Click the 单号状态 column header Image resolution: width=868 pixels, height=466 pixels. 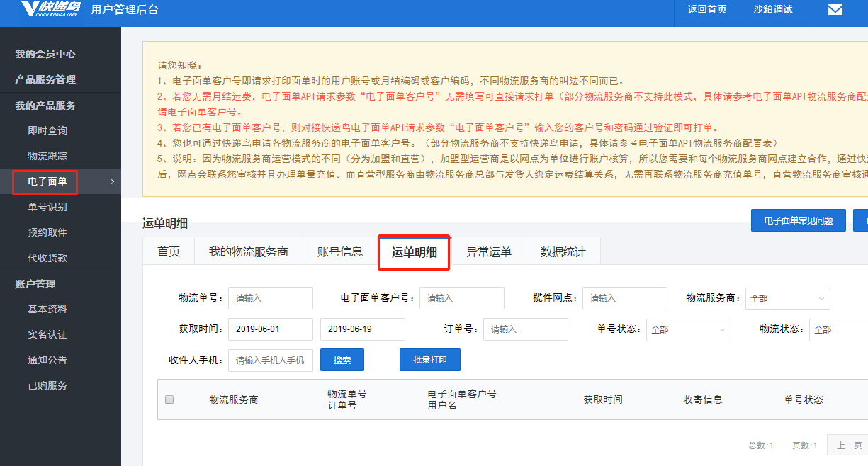[804, 399]
